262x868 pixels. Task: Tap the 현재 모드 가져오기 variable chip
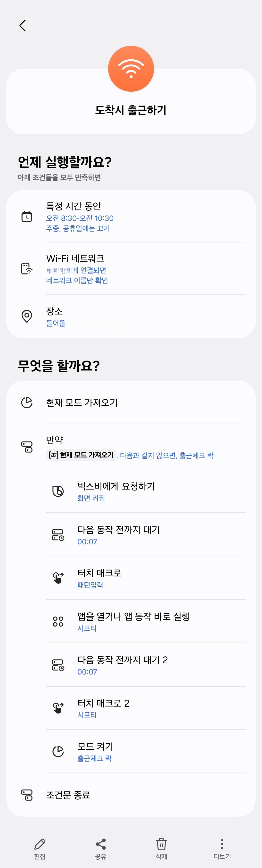coord(81,455)
